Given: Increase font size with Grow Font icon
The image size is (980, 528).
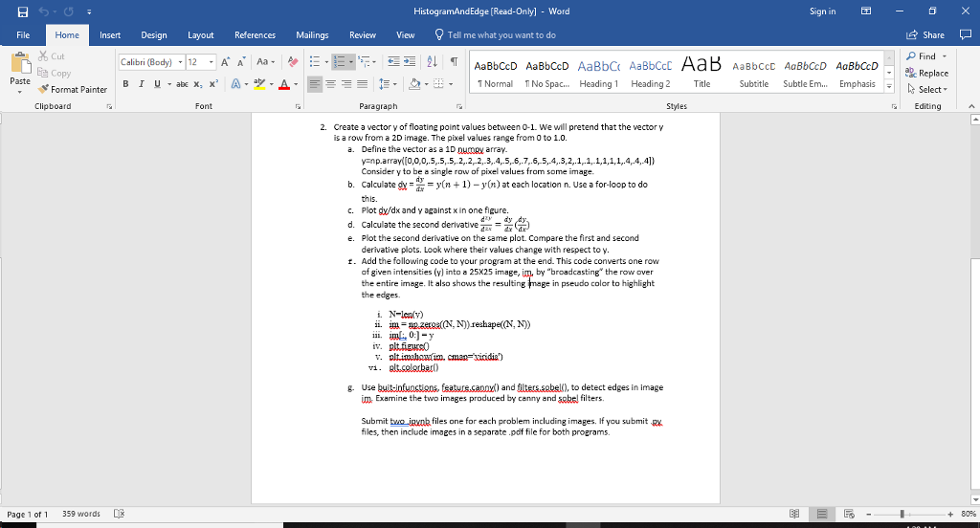Looking at the screenshot, I should (x=225, y=62).
